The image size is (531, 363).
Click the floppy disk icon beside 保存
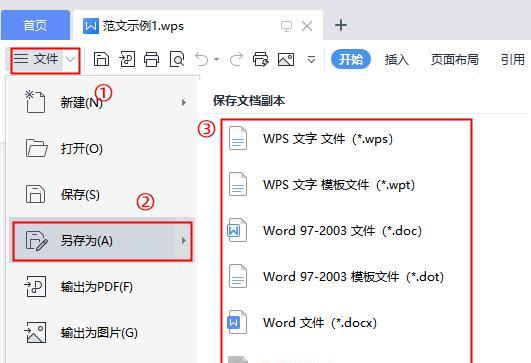(35, 194)
